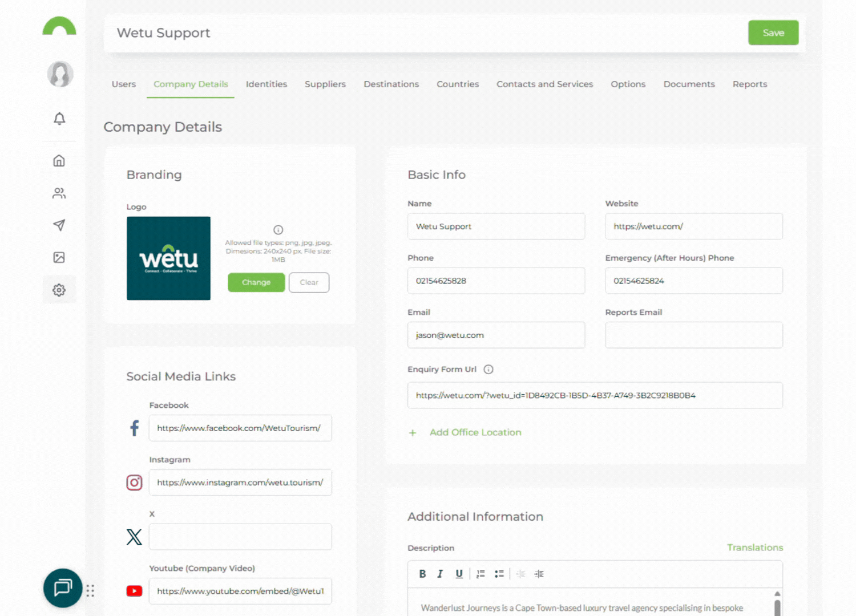Image resolution: width=856 pixels, height=616 pixels.
Task: Toggle underline formatting in Description editor
Action: (x=459, y=574)
